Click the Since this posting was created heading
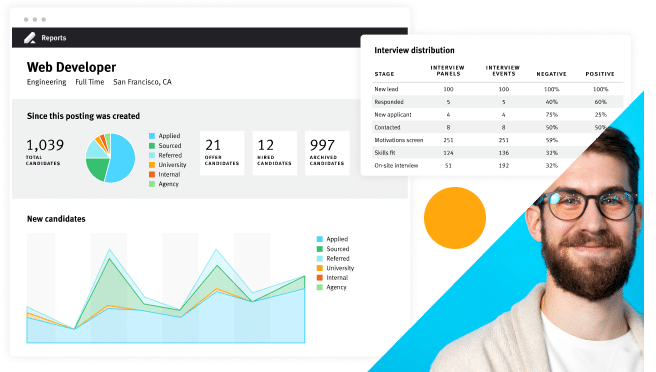656x372 pixels. tap(83, 116)
